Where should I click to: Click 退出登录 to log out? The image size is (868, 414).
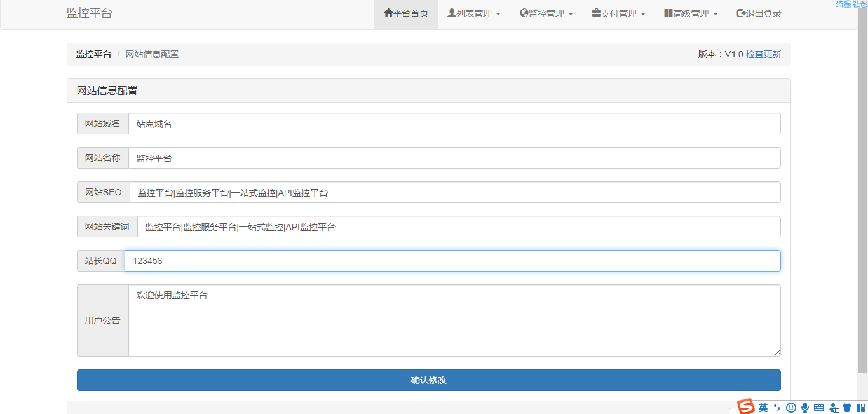tap(759, 13)
